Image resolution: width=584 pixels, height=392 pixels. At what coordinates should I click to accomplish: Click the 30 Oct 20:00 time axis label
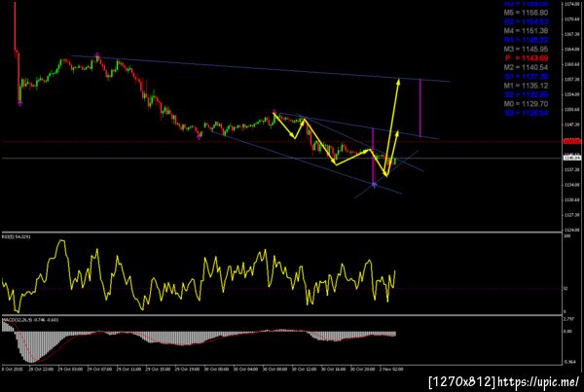tap(363, 369)
